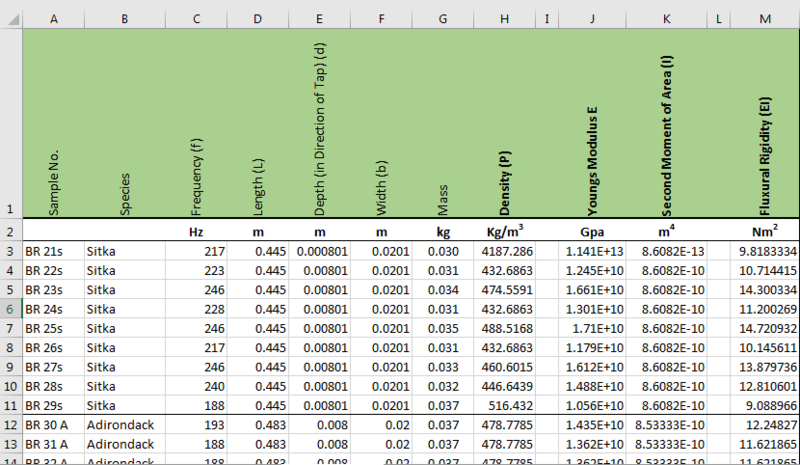Click the 'm⁴' unit cell
This screenshot has height=465, width=800.
(x=667, y=232)
